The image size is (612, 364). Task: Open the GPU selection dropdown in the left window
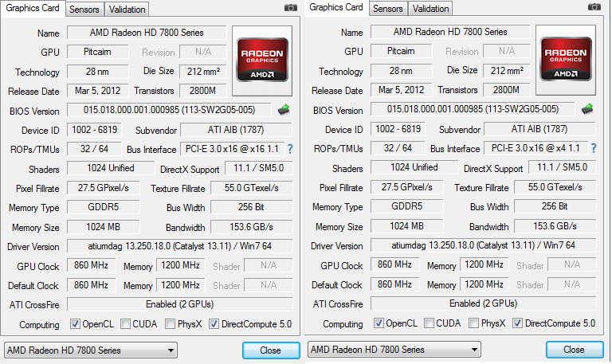click(90, 350)
